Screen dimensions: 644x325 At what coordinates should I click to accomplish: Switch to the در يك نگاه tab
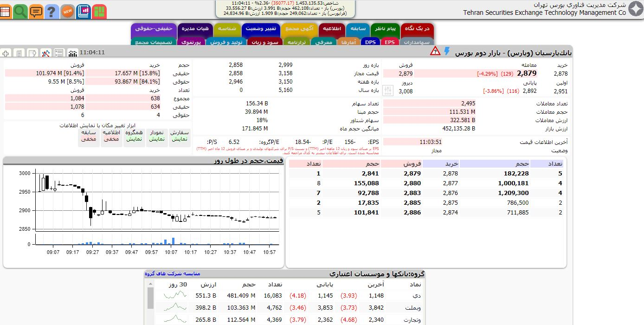[x=417, y=28]
